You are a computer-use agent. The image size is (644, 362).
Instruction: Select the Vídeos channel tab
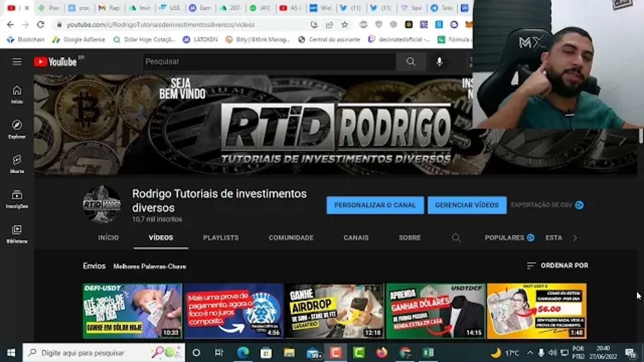click(x=161, y=238)
